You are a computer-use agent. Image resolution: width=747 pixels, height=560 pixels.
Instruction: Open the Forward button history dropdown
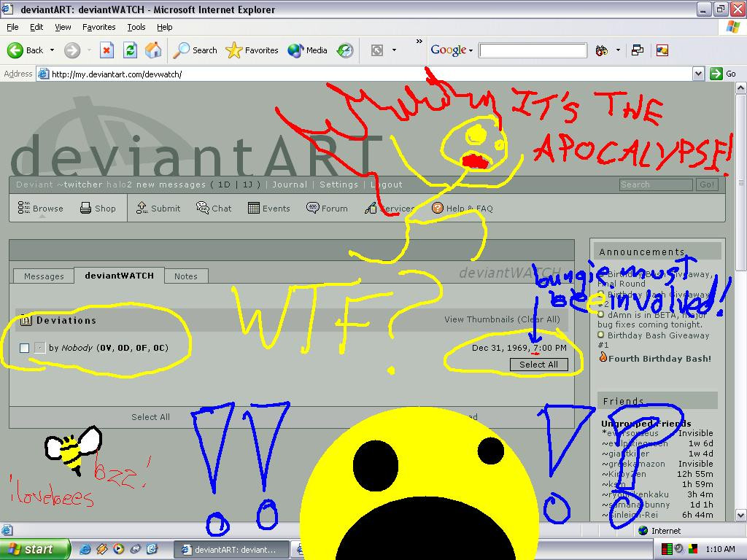[x=89, y=50]
